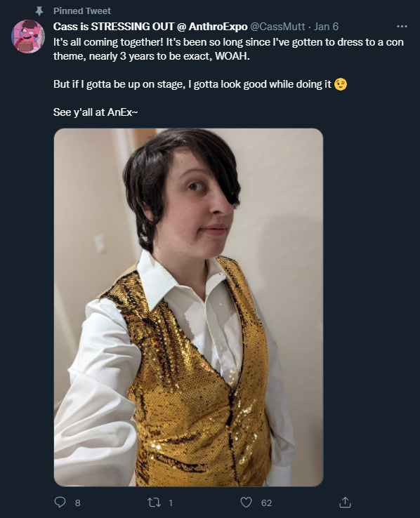Click the like count of 62
Image resolution: width=420 pixels, height=518 pixels.
coord(266,503)
